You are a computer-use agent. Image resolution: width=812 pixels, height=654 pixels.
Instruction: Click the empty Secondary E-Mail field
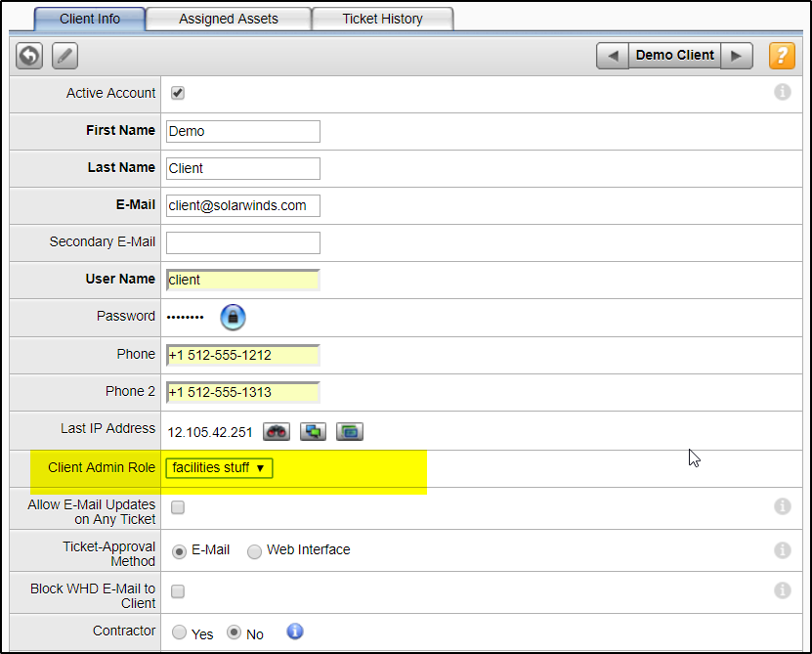[243, 243]
